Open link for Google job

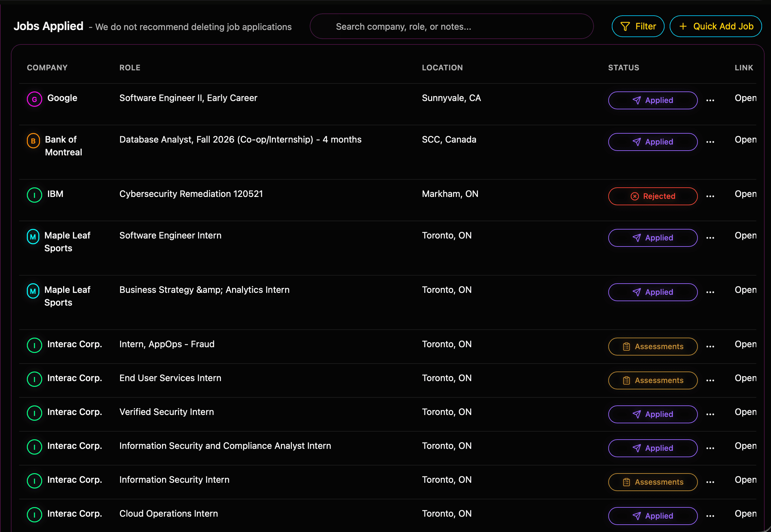[745, 98]
